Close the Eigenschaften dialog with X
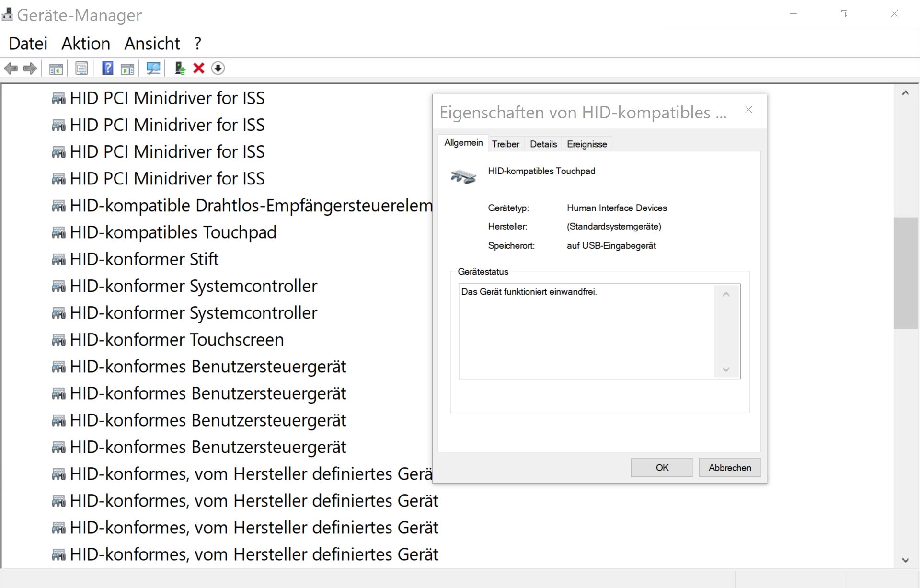This screenshot has height=588, width=920. [x=748, y=110]
